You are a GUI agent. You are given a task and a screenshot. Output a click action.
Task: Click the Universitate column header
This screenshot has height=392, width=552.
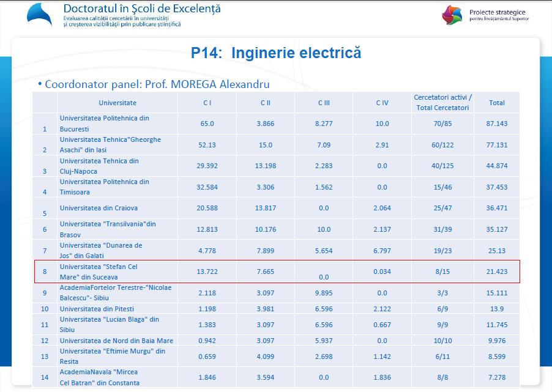click(x=117, y=103)
